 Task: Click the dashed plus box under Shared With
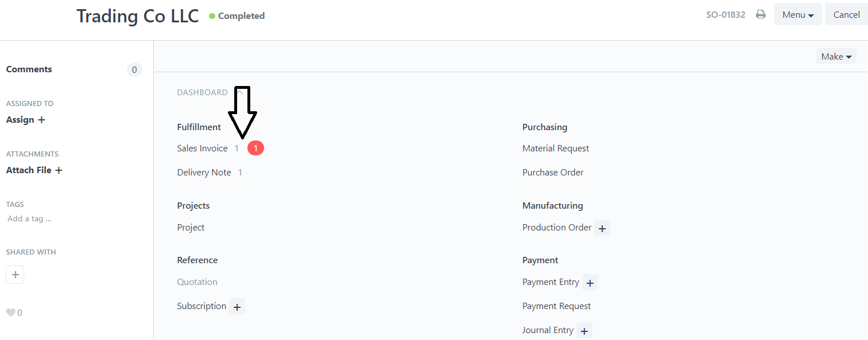point(15,275)
